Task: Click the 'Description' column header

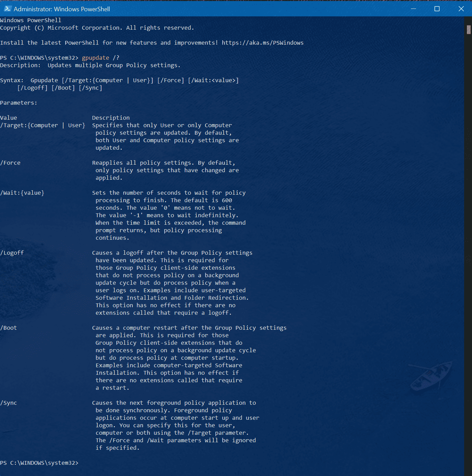Action: coord(111,118)
